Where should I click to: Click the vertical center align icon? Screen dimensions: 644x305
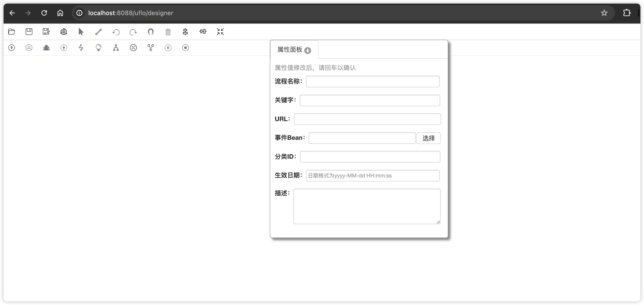point(185,32)
